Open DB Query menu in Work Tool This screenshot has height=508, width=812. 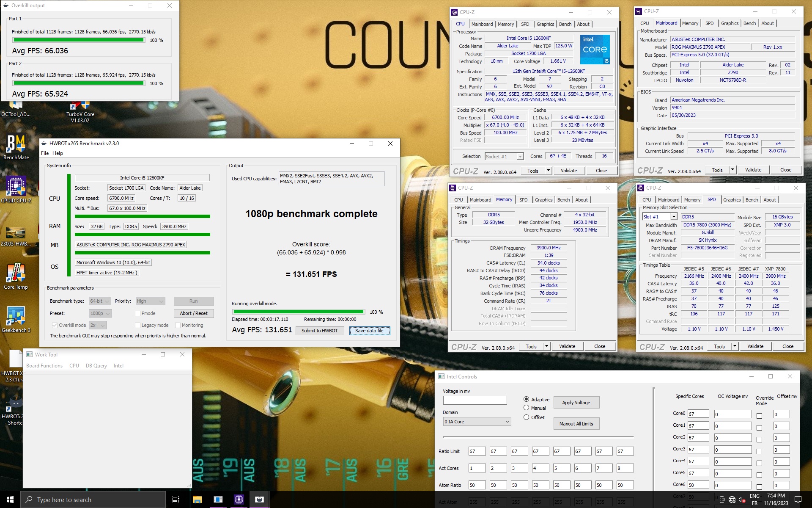point(96,366)
